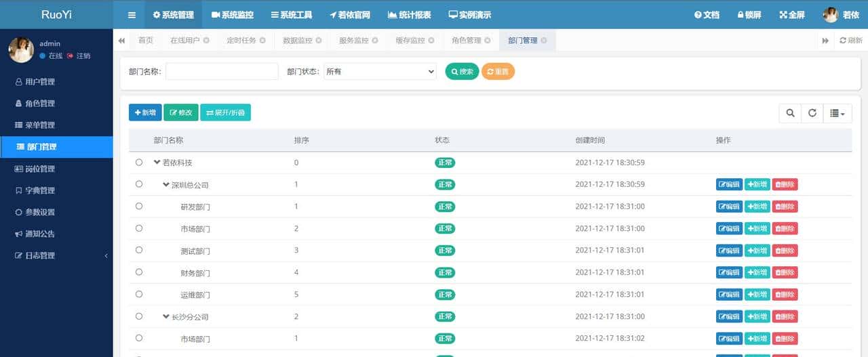The width and height of the screenshot is (868, 357).
Task: Click the 注销 logout link
Action: [79, 56]
